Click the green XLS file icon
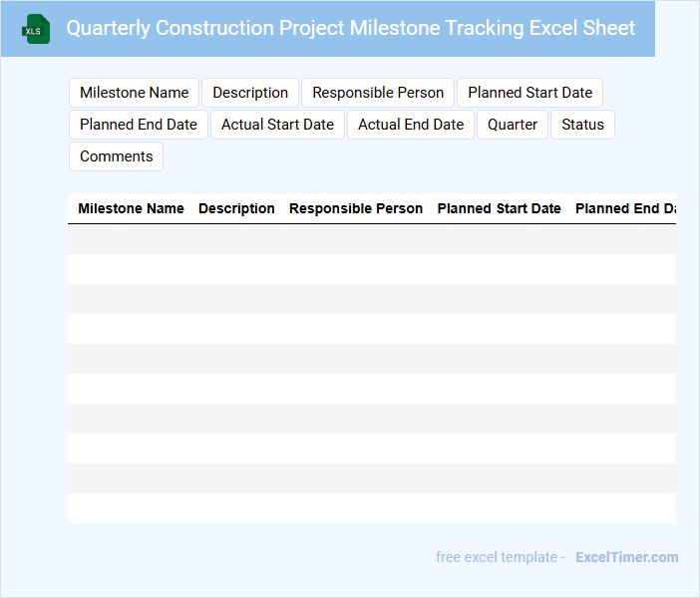This screenshot has height=598, width=700. [37, 29]
